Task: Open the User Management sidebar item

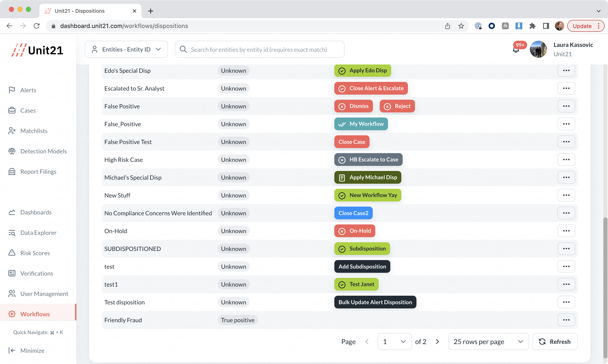Action: [x=44, y=294]
